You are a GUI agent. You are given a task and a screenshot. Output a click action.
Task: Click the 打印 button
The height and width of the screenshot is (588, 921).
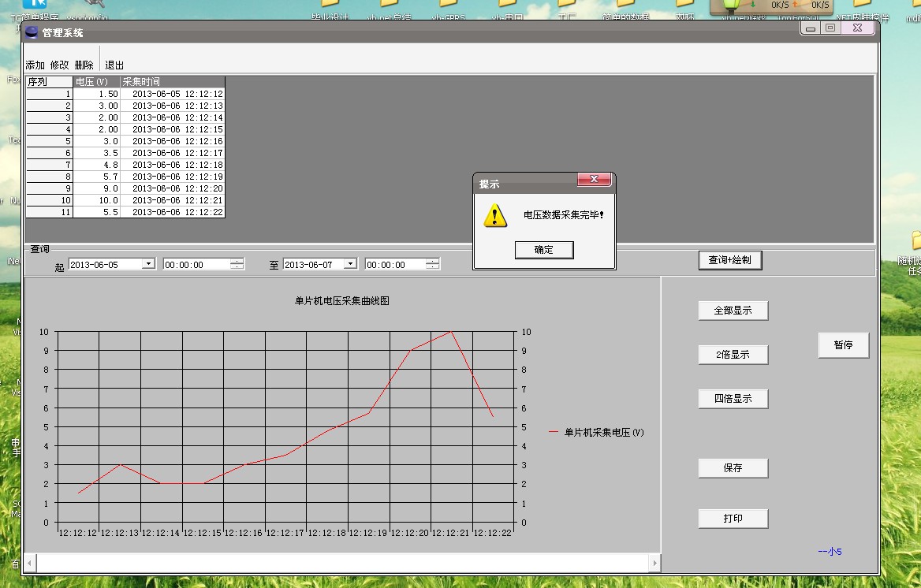tap(733, 519)
